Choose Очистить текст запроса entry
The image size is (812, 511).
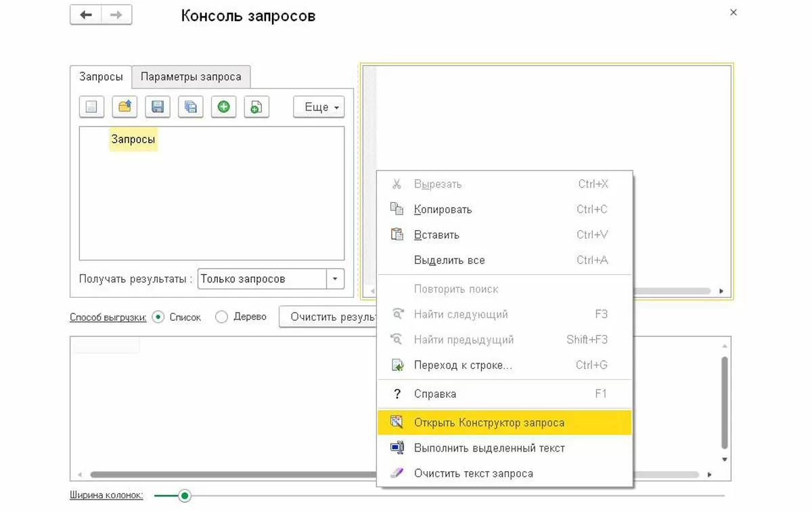click(504, 473)
